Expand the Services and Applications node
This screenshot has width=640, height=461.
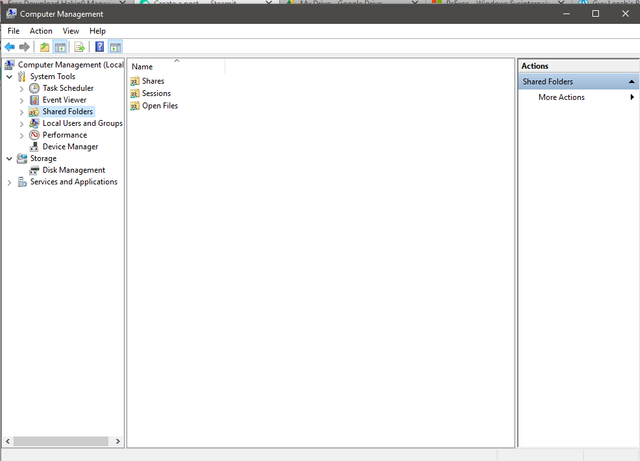9,183
